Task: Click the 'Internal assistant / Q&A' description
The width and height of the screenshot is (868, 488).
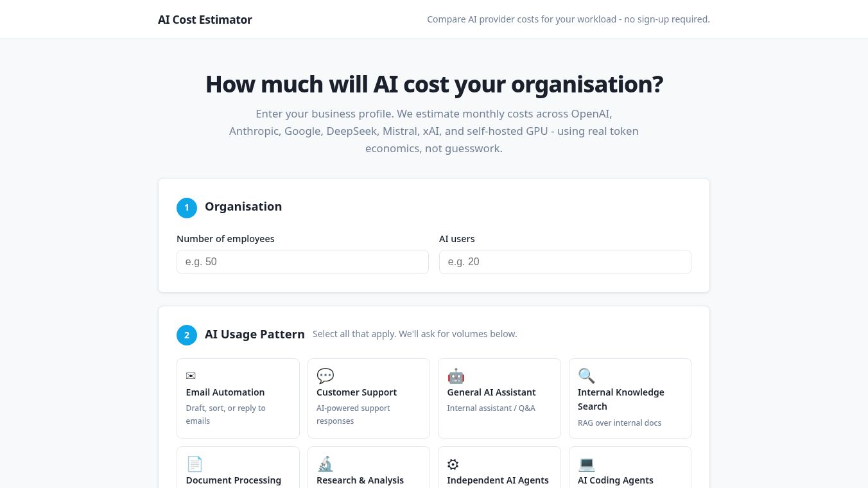Action: tap(491, 408)
